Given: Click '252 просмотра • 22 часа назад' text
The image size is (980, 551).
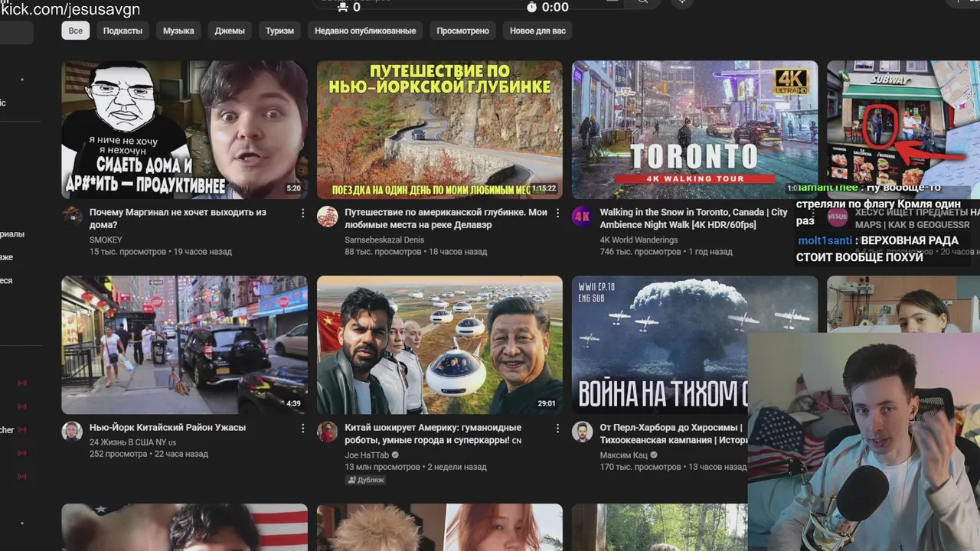Looking at the screenshot, I should click(x=149, y=454).
